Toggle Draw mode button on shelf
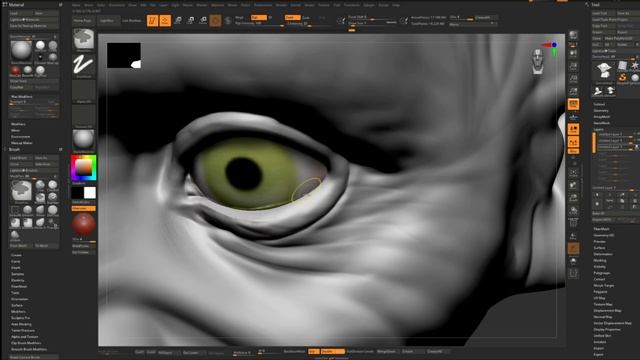 click(165, 20)
